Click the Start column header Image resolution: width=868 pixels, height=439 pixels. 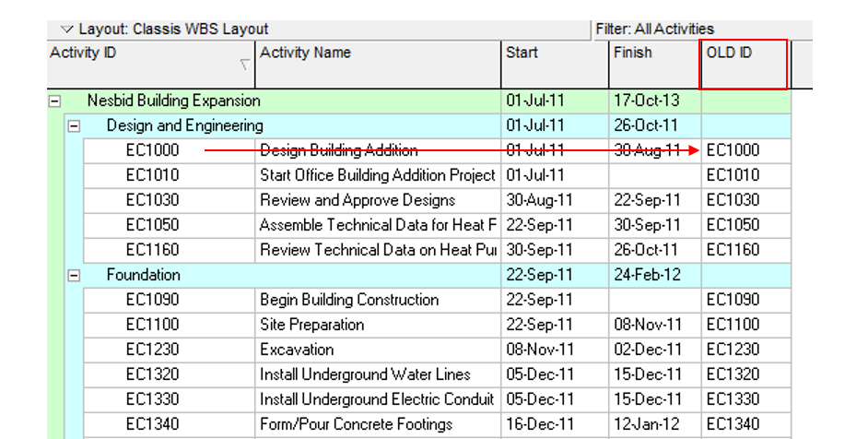[555, 65]
